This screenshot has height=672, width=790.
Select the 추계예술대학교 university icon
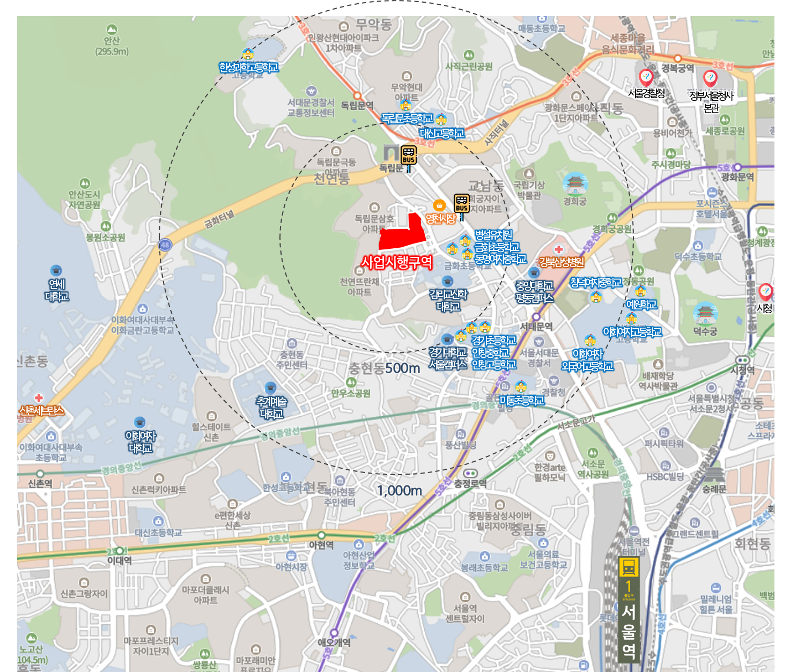(x=271, y=388)
